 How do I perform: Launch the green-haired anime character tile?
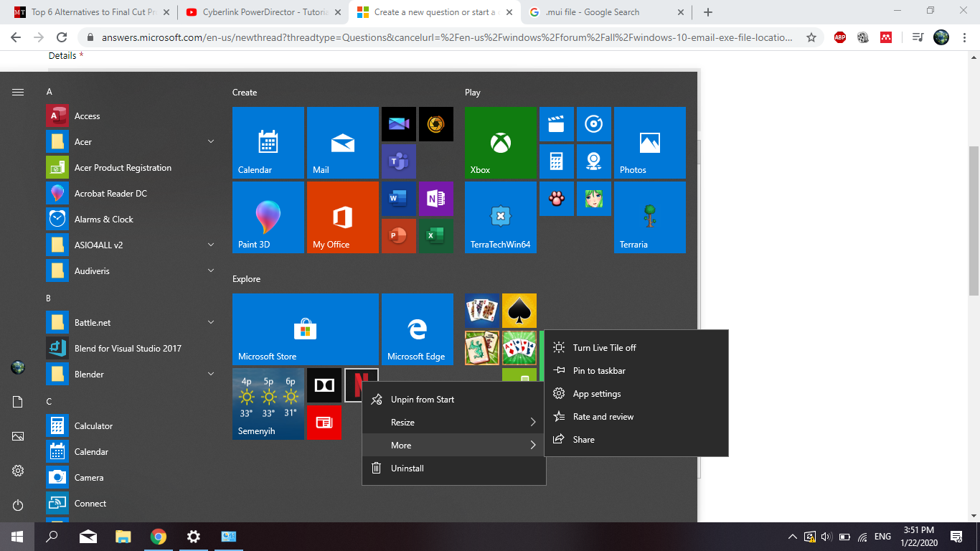(593, 199)
